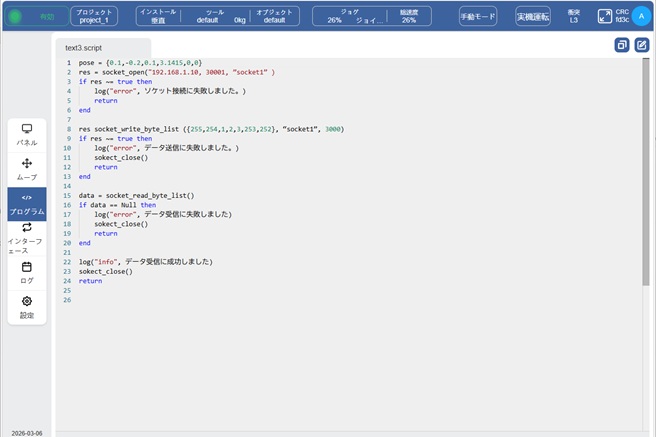Open the ログ (Log) calendar icon
656x437 pixels.
click(27, 272)
